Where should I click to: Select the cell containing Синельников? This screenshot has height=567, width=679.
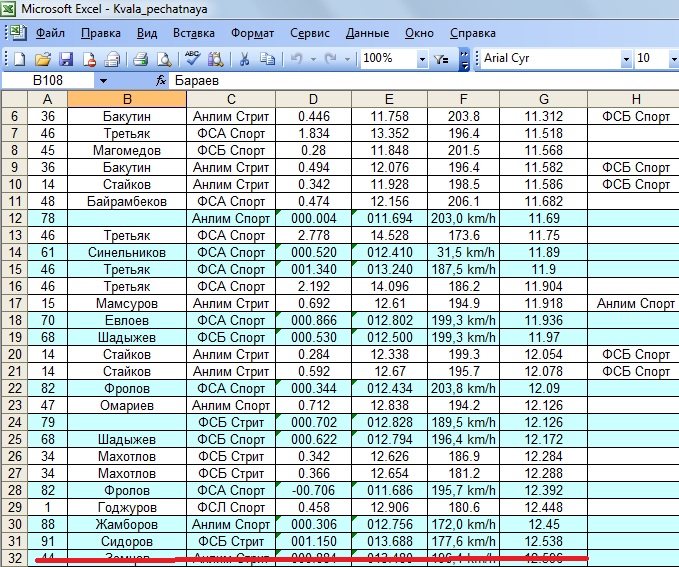127,252
